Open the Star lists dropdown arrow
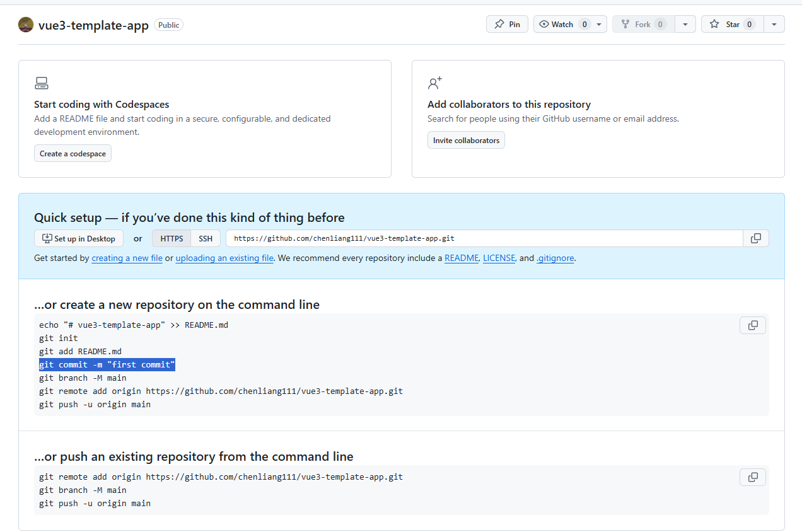 774,24
